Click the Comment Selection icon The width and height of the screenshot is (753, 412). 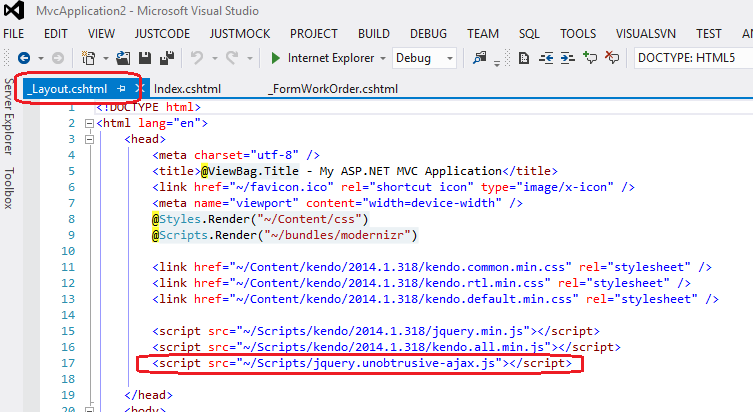[590, 58]
